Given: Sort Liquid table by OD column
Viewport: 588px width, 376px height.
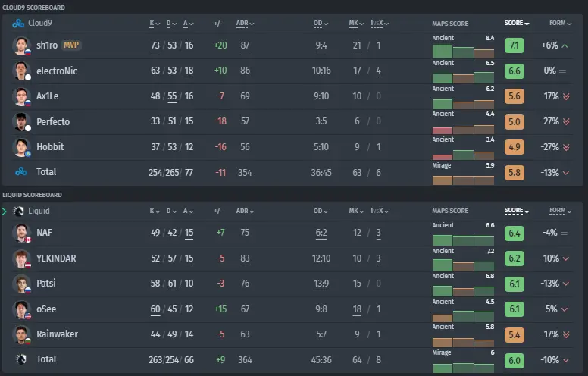Looking at the screenshot, I should (x=321, y=211).
